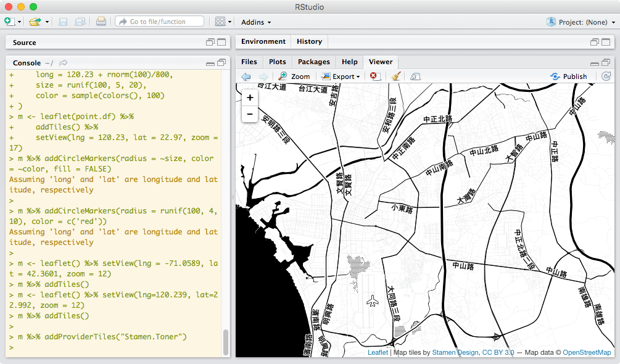The image size is (620, 364).
Task: Click the Open File folder icon
Action: tap(35, 22)
